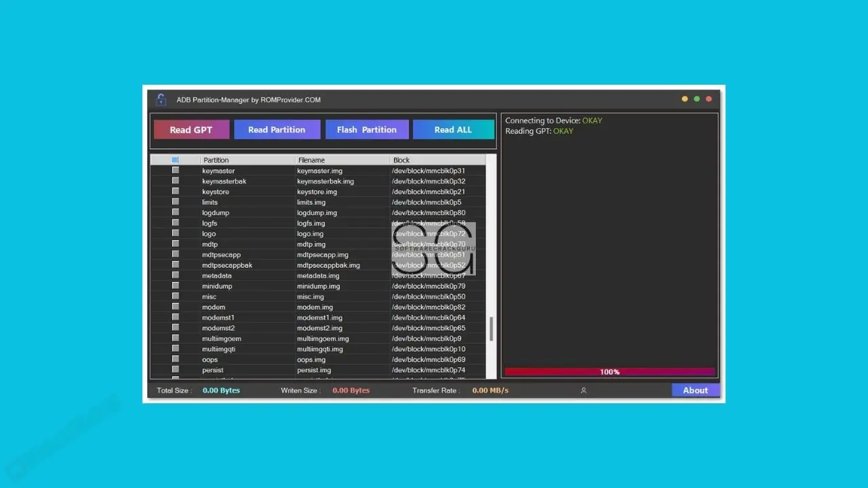The width and height of the screenshot is (868, 488).
Task: Click the Read Partition button
Action: [277, 129]
